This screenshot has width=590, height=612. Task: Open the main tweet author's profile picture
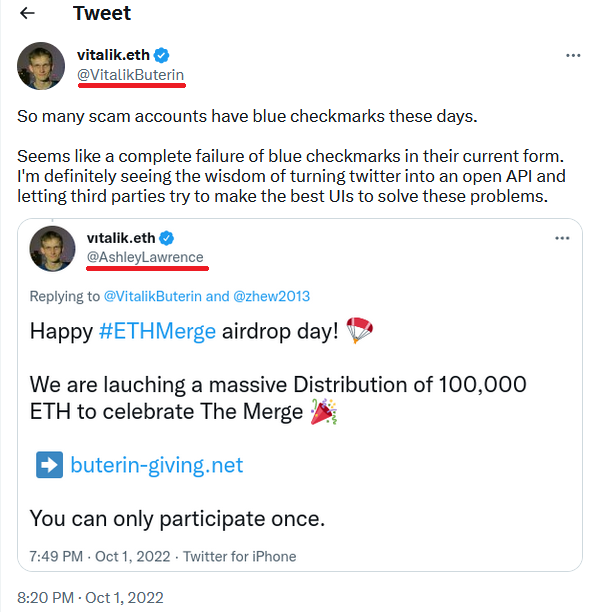pos(41,66)
